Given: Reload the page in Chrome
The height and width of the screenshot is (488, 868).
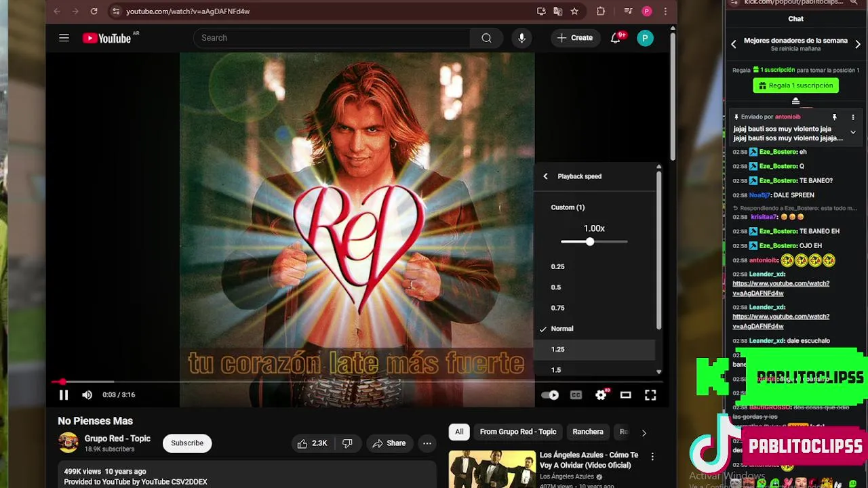Looking at the screenshot, I should (94, 11).
